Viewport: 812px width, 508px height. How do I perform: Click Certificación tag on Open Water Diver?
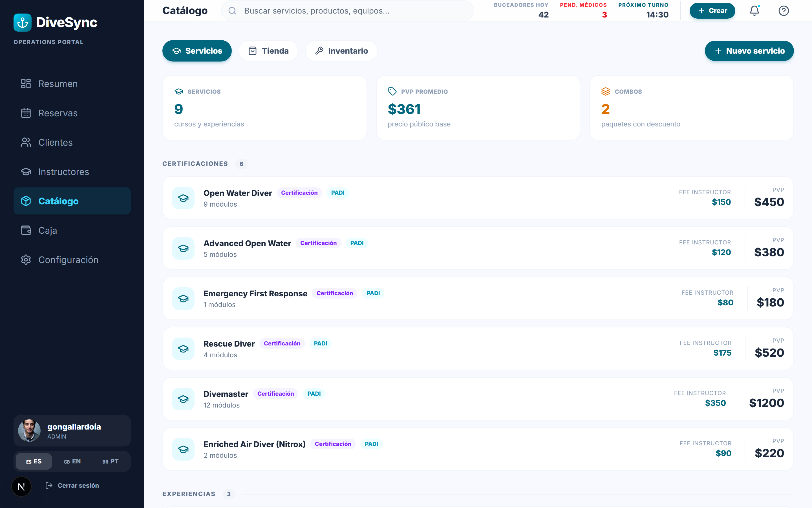point(299,192)
